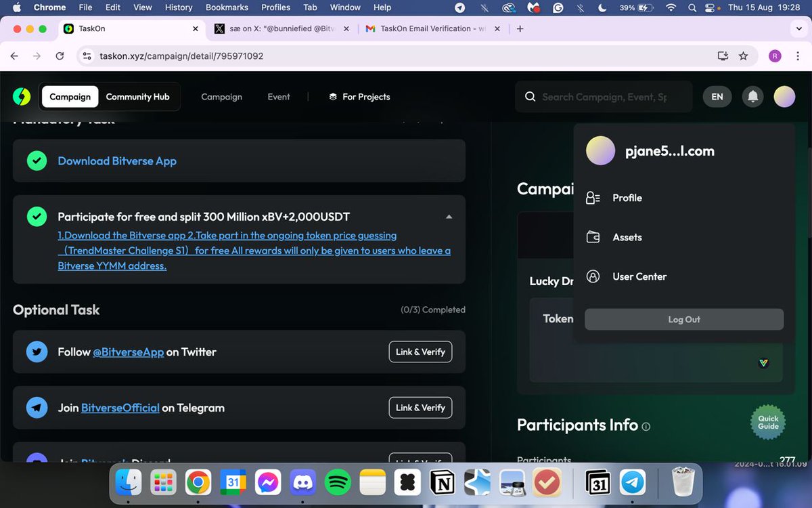The width and height of the screenshot is (812, 508).
Task: Click the Chrome address bar URL
Action: pyautogui.click(x=181, y=56)
